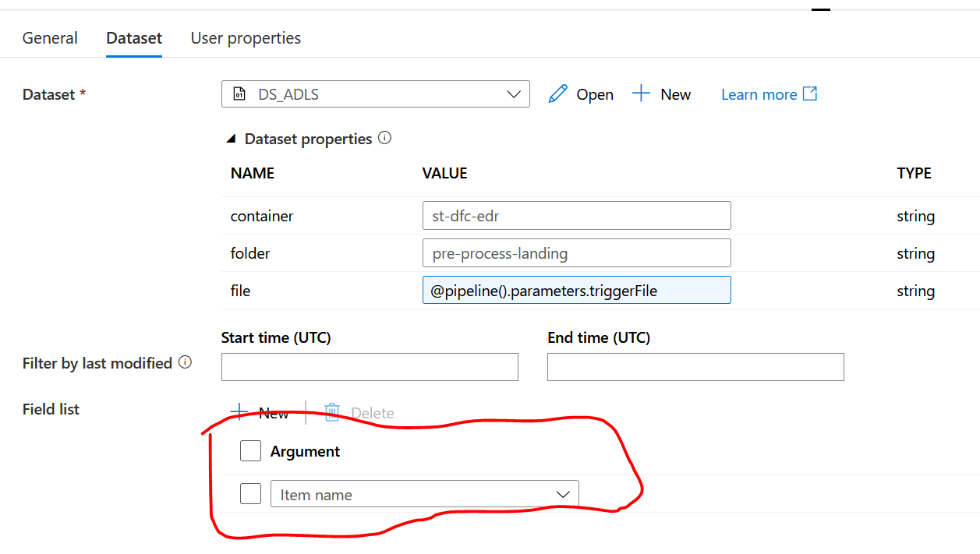
Task: Click the file value expression field
Action: 576,291
